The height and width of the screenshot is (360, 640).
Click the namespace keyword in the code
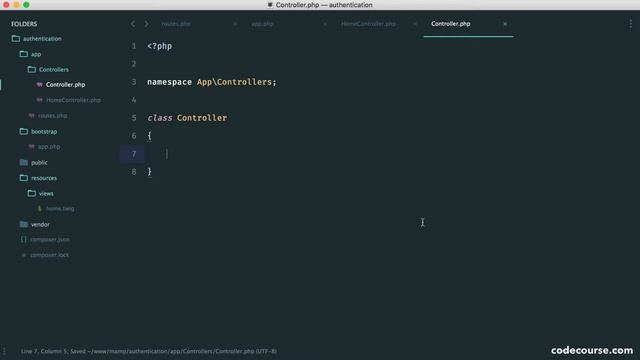169,82
